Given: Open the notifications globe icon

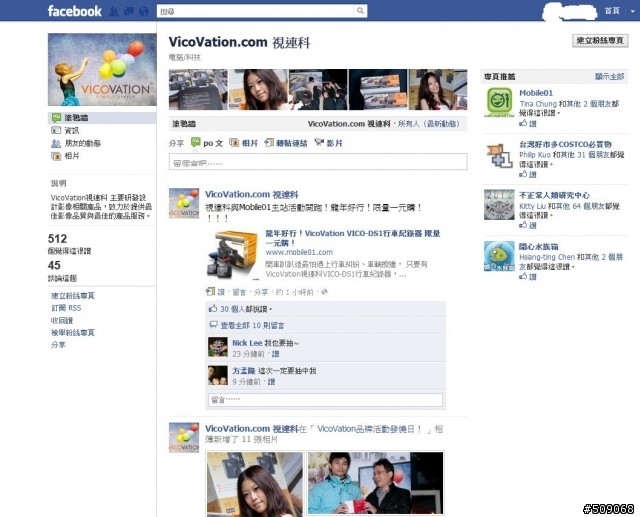Looking at the screenshot, I should coord(144,11).
